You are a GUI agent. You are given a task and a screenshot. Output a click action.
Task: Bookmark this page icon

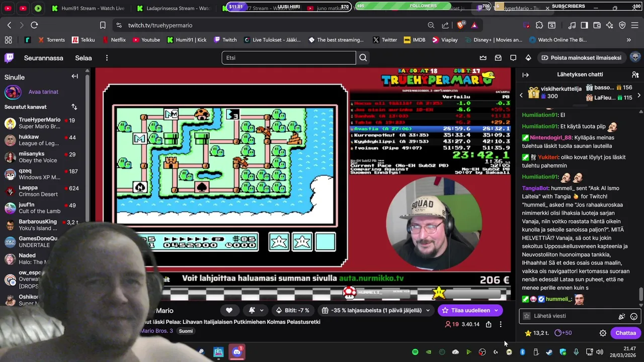tap(103, 25)
